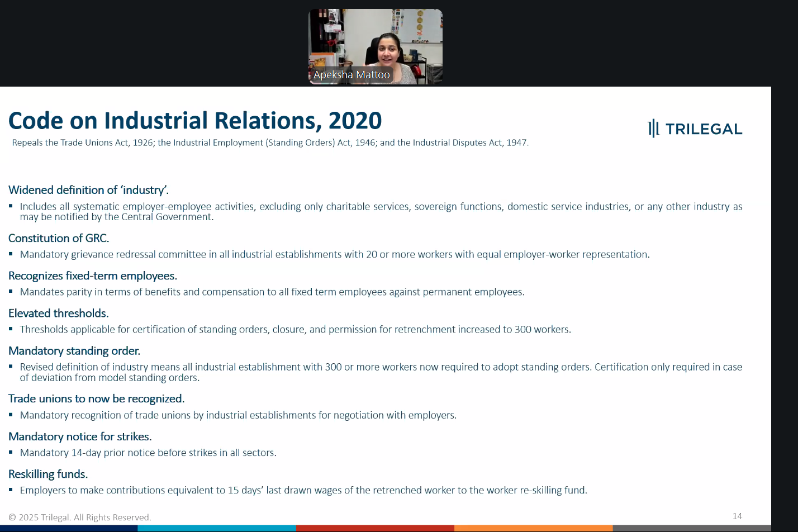Image resolution: width=798 pixels, height=532 pixels.
Task: Click the 'Mandatory notice for strikes.' heading
Action: click(80, 436)
